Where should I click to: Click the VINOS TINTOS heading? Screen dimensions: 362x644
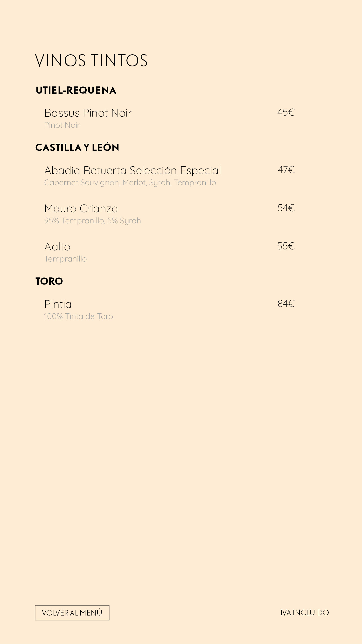[91, 61]
